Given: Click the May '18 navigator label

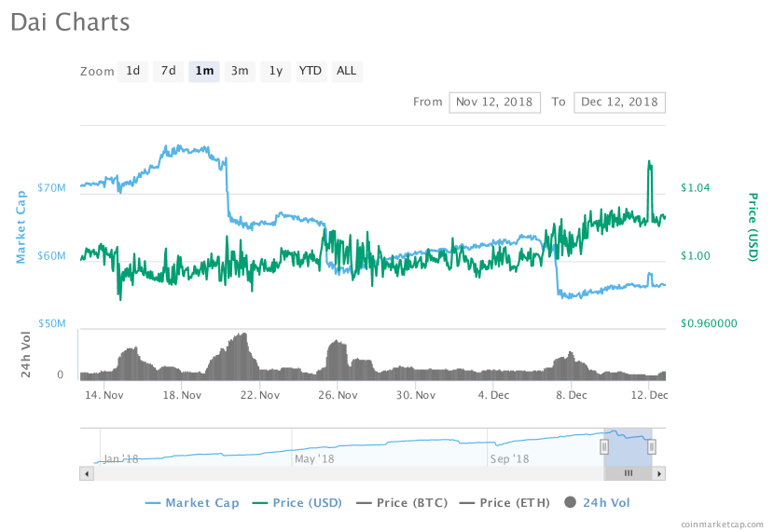Looking at the screenshot, I should tap(314, 459).
